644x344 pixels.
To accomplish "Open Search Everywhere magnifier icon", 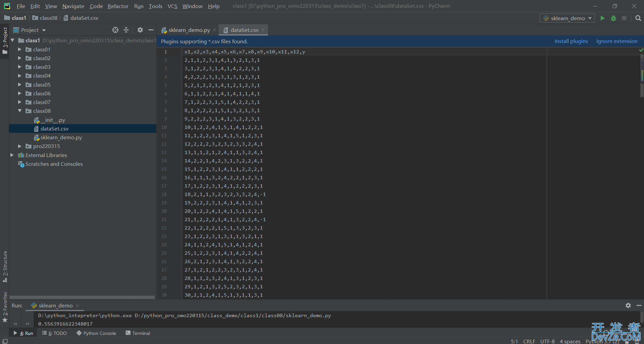I will point(638,18).
